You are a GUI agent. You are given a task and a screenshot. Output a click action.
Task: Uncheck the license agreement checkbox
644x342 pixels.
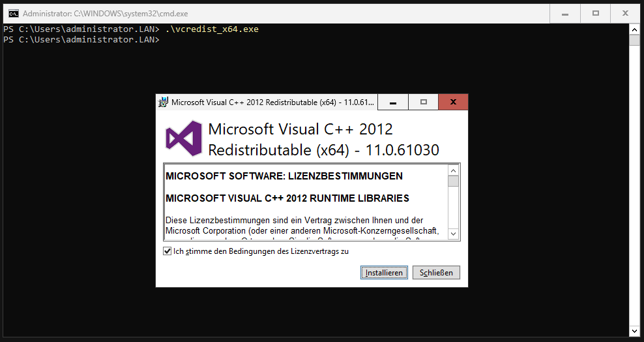(x=167, y=251)
